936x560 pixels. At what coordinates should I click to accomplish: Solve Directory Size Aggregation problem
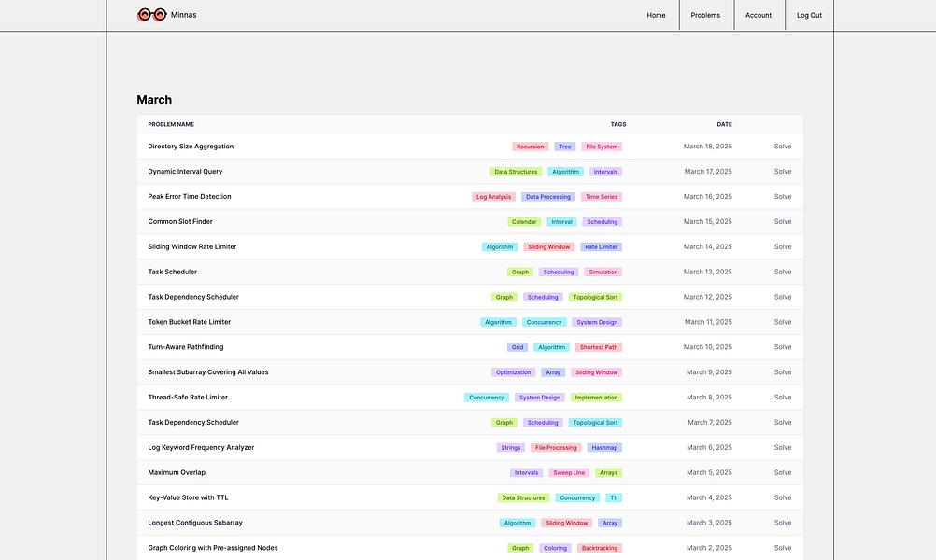783,147
